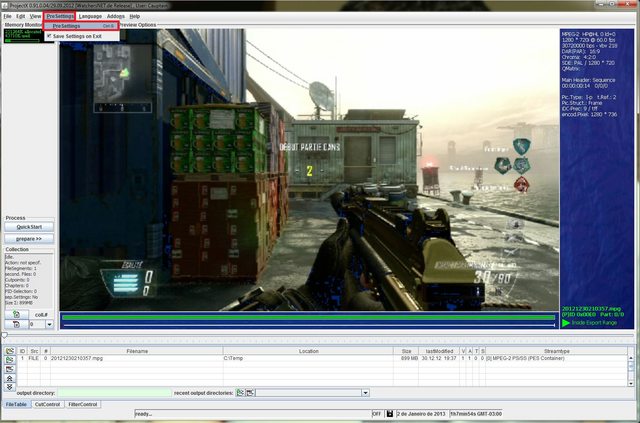640x423 pixels.
Task: Expand the coll.# number dropdown
Action: click(x=49, y=324)
